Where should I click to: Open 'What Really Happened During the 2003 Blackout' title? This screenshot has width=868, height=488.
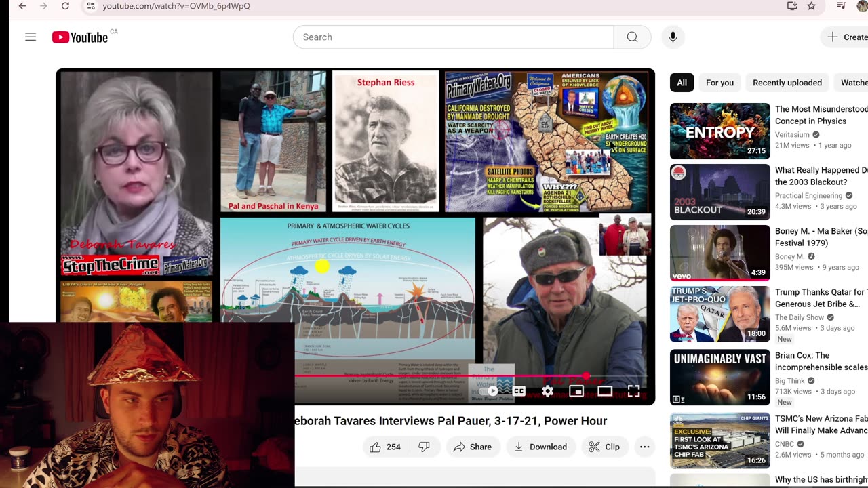(821, 176)
